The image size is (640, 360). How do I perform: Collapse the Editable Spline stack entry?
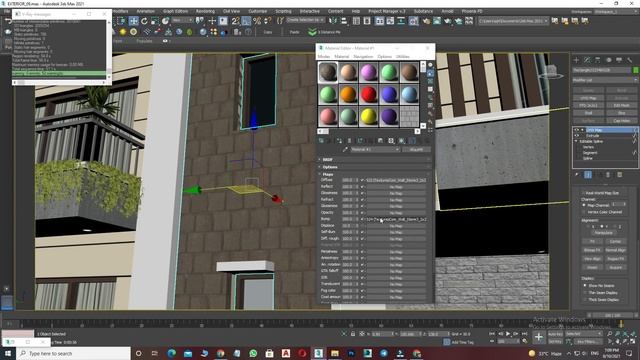pos(576,141)
